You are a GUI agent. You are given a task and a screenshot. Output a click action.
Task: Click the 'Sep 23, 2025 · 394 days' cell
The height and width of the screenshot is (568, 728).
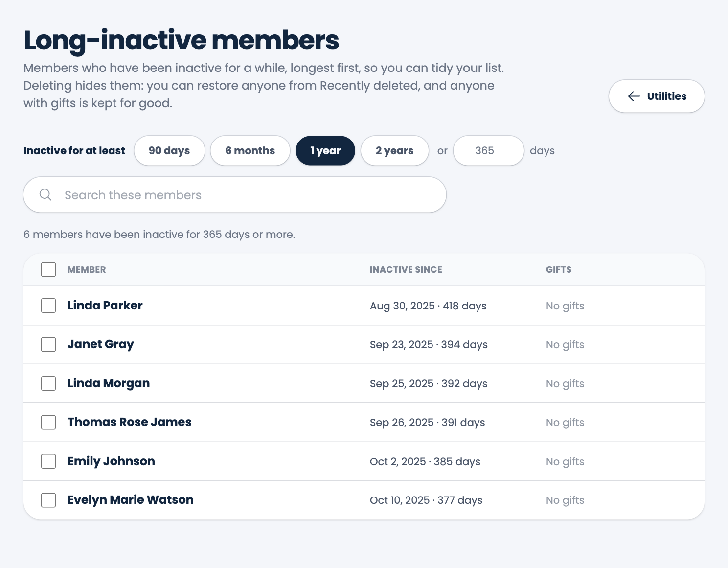click(x=429, y=345)
